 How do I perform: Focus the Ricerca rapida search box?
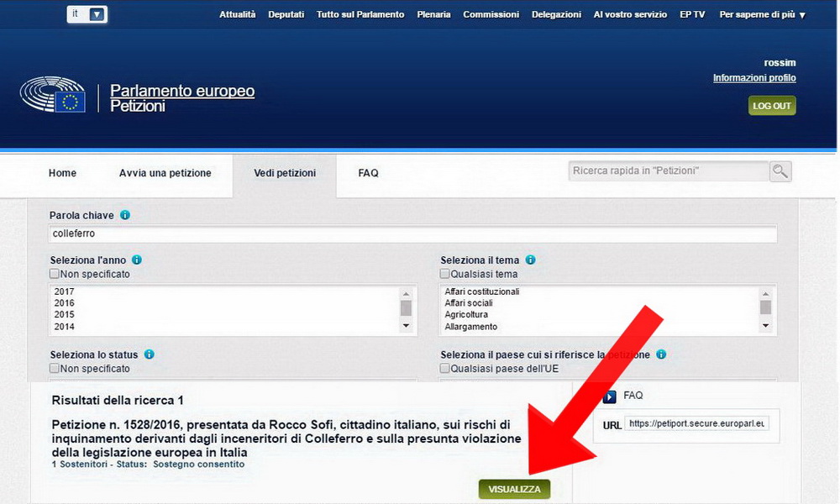pyautogui.click(x=669, y=171)
